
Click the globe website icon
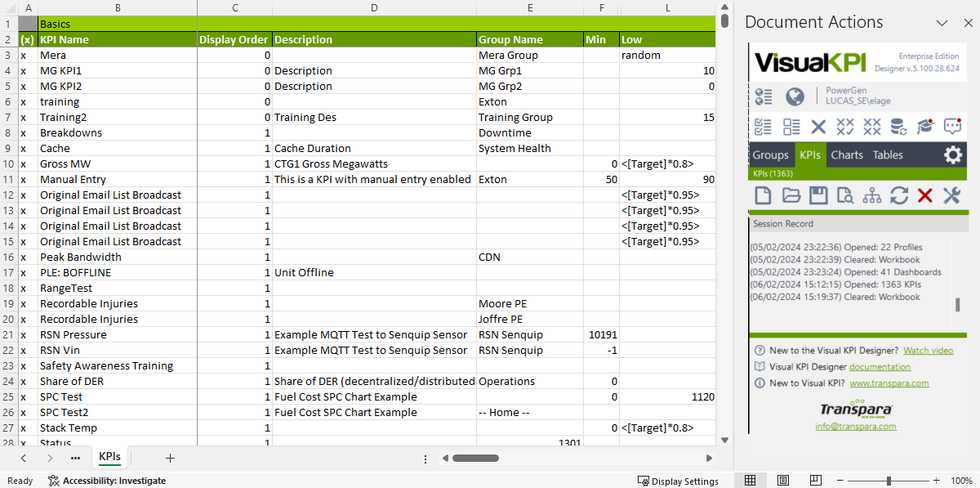(795, 96)
